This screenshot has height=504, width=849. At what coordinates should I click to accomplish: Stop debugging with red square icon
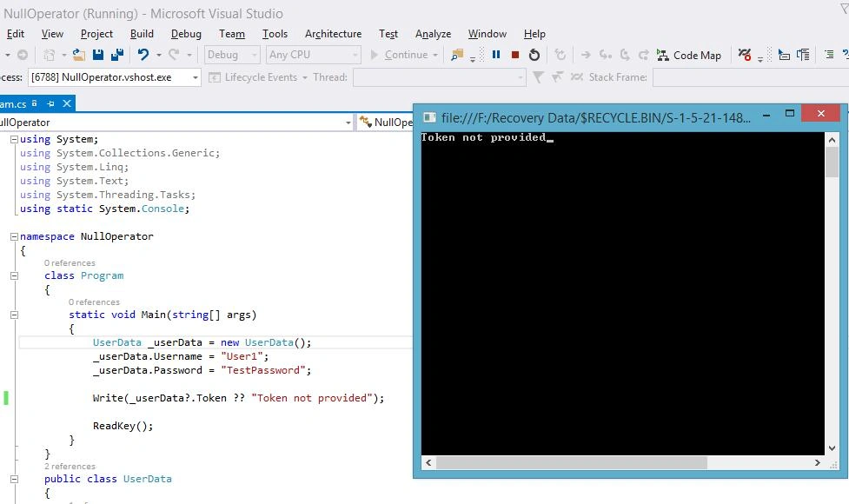click(x=515, y=55)
